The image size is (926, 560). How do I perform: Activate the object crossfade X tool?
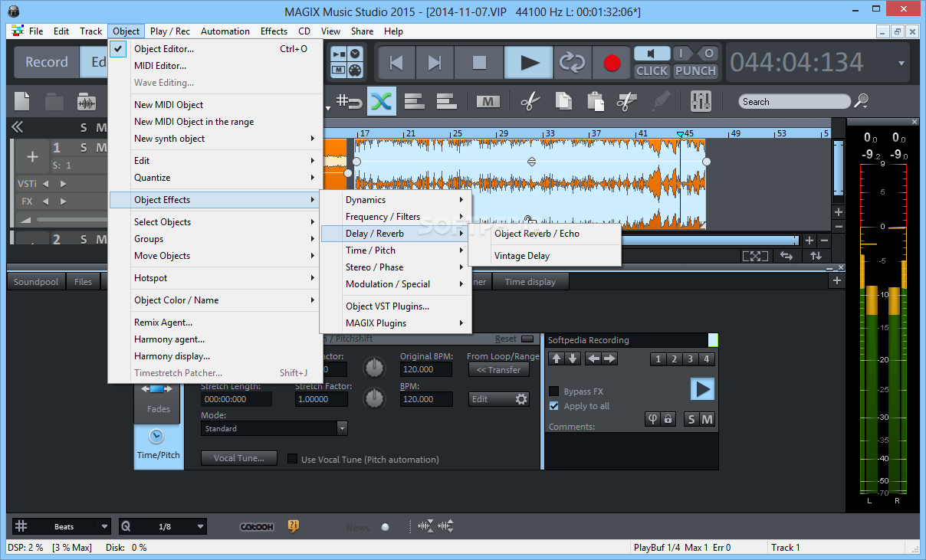[382, 101]
